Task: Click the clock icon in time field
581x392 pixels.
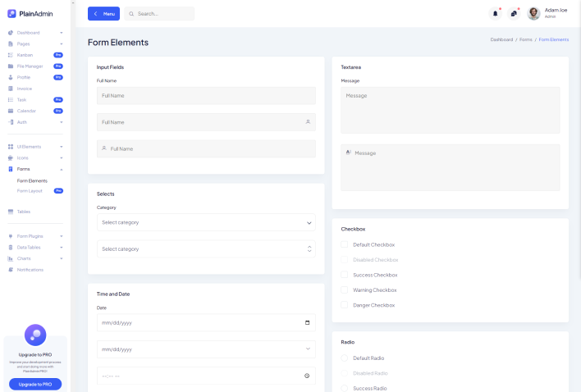Action: click(x=307, y=376)
